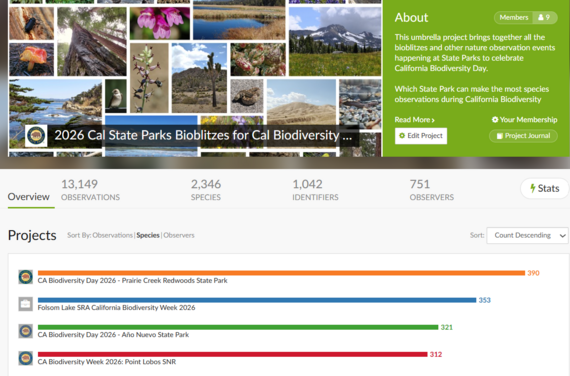Click the value 353 on the blue bar
The width and height of the screenshot is (570, 376).
pos(485,300)
